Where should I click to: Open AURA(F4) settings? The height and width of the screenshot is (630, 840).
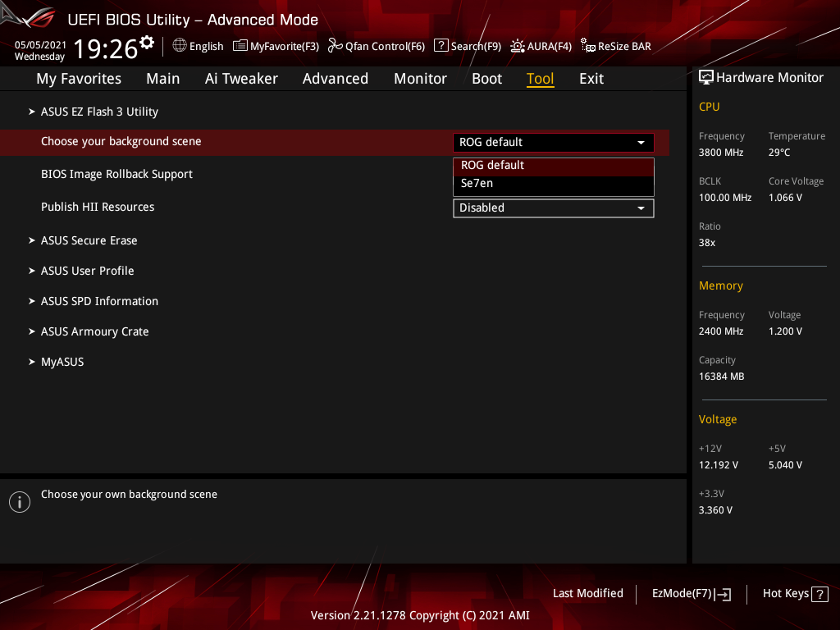pos(541,46)
